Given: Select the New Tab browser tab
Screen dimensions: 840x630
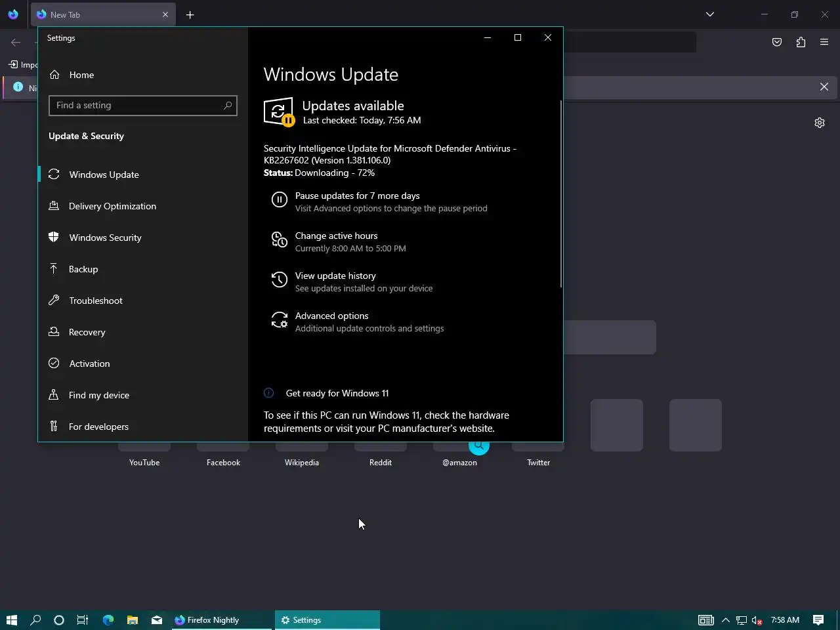Looking at the screenshot, I should (x=103, y=14).
